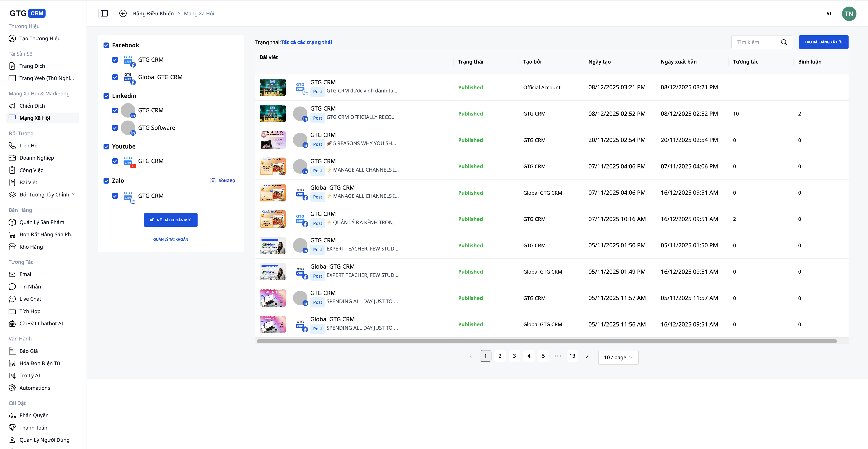Viewport: 868px width, 449px height.
Task: Toggle the sidebar collapse icon
Action: (x=104, y=14)
